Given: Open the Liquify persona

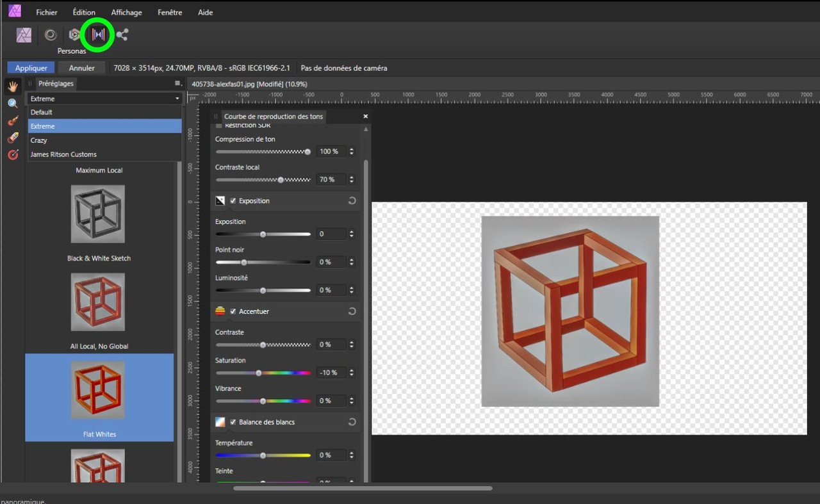Looking at the screenshot, I should (x=50, y=35).
